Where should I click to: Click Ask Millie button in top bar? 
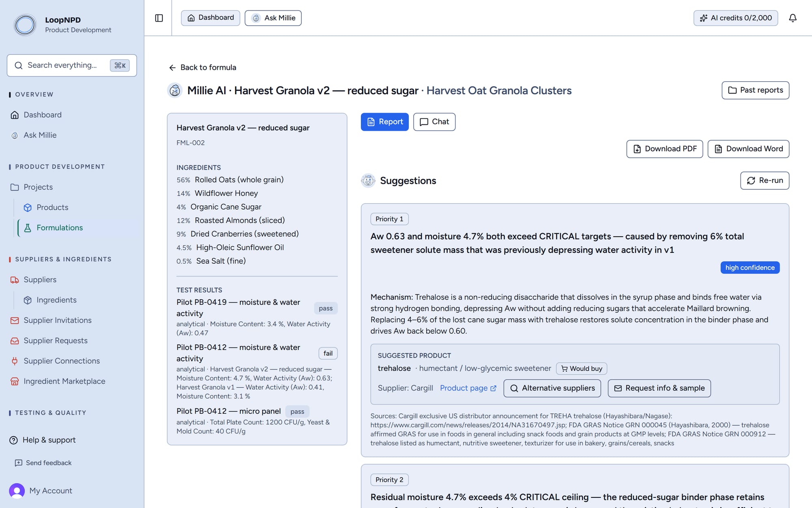273,18
